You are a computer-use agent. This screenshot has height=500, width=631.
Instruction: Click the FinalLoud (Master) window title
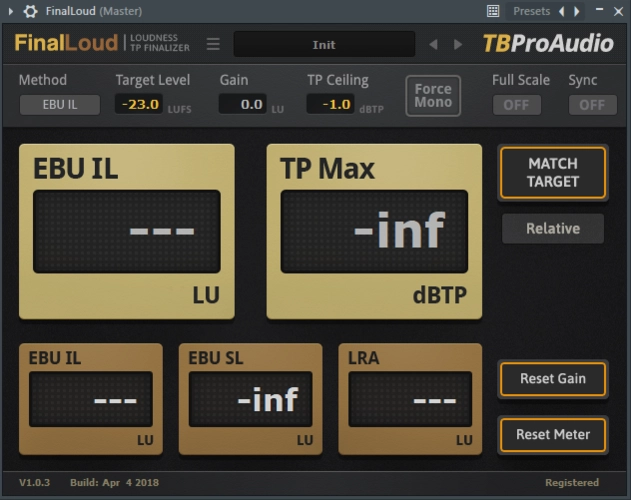94,11
